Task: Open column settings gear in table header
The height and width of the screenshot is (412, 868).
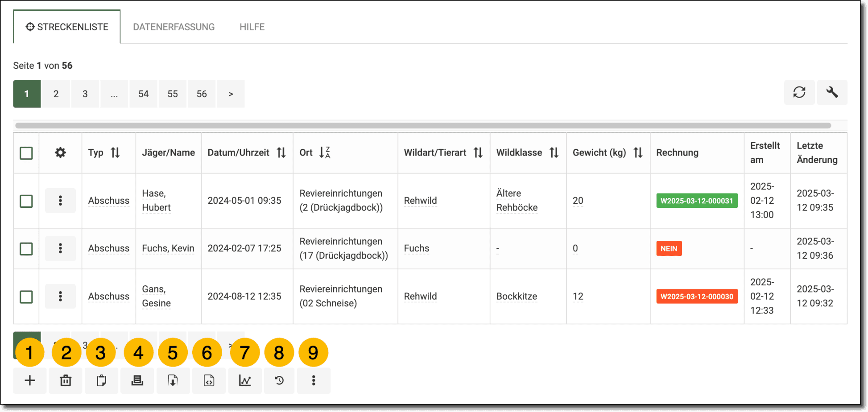Action: tap(60, 153)
